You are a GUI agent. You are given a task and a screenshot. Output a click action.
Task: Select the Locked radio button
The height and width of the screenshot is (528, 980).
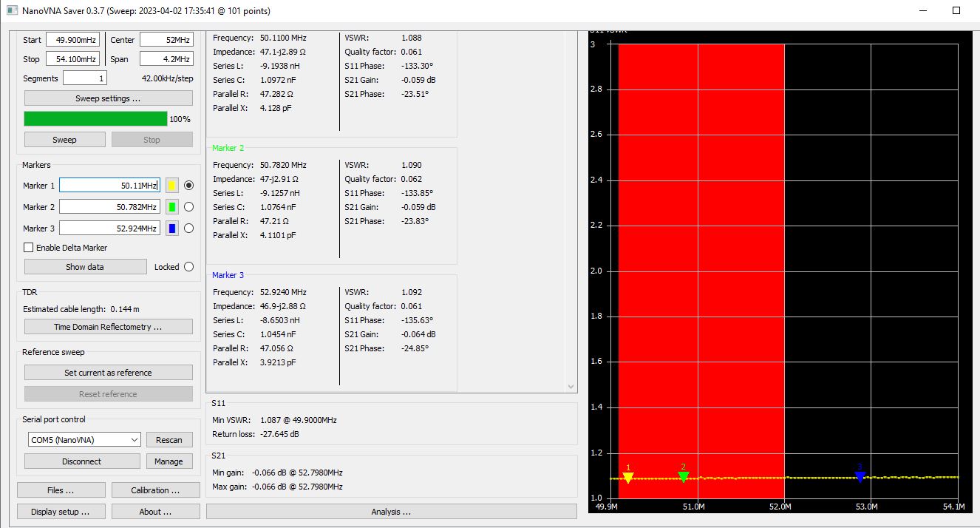(x=188, y=267)
